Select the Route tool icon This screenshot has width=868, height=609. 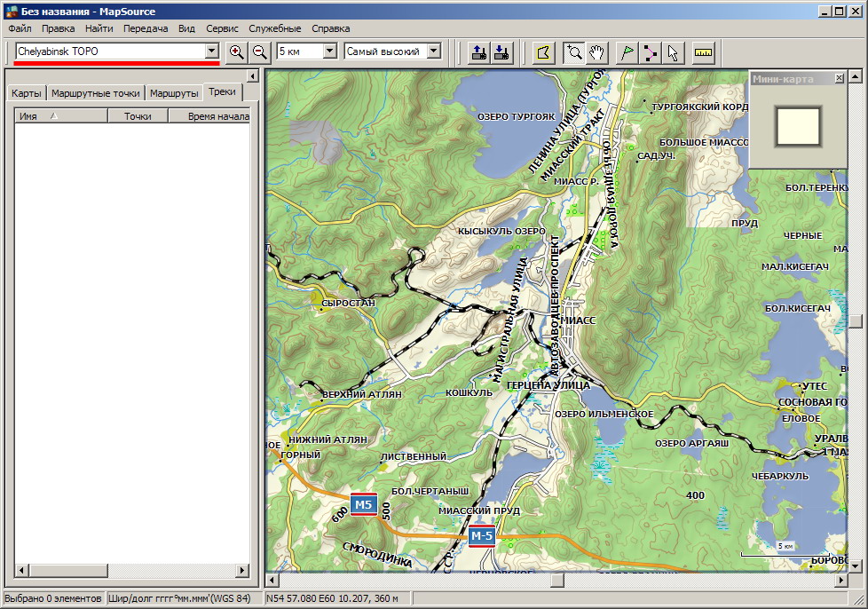click(x=650, y=52)
